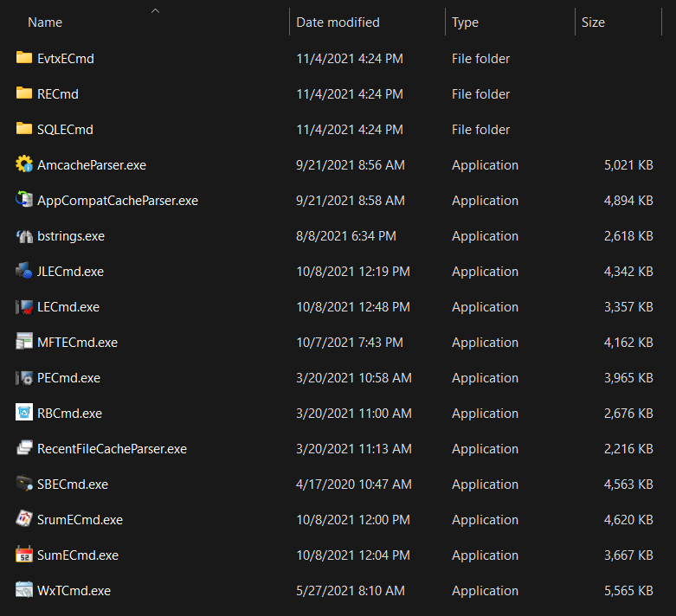The width and height of the screenshot is (676, 616).
Task: Sort by the Date modified column header
Action: click(x=338, y=22)
